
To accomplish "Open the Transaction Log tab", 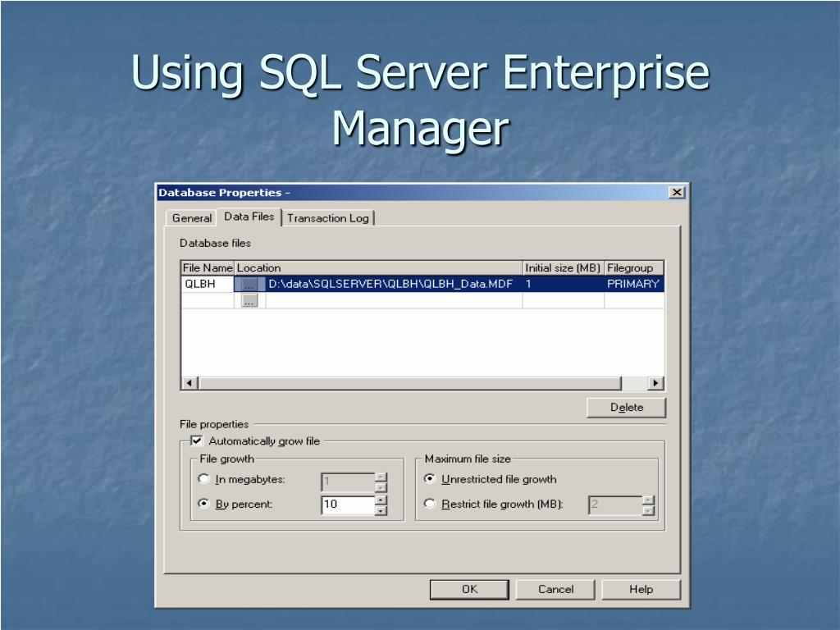I will tap(328, 218).
